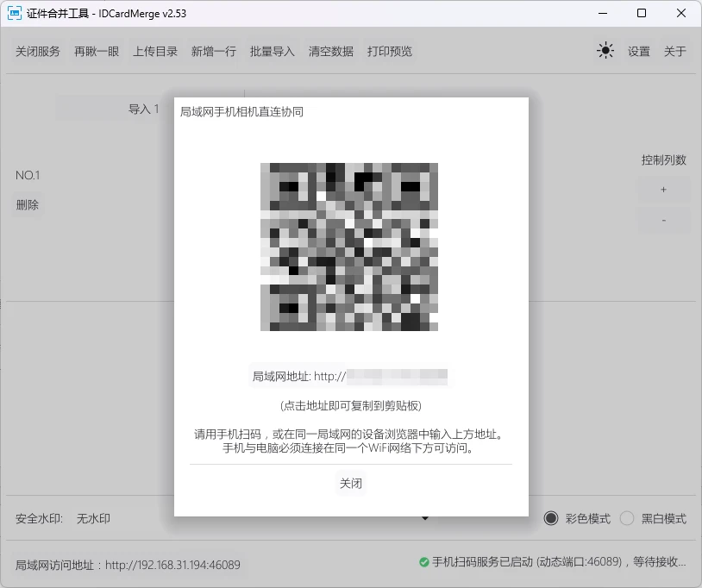Image resolution: width=702 pixels, height=588 pixels.
Task: Increase column count with plus button
Action: (663, 190)
